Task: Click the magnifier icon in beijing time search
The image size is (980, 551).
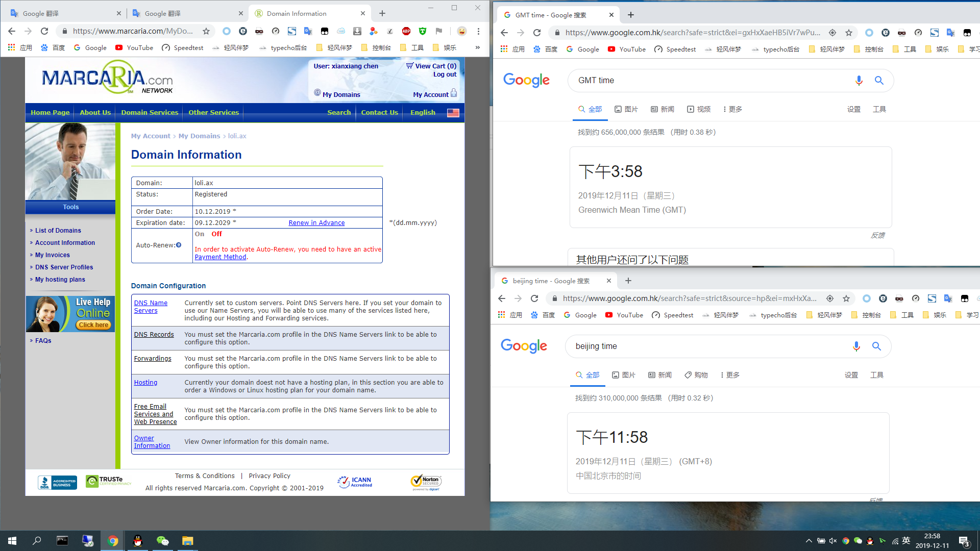Action: [x=876, y=346]
